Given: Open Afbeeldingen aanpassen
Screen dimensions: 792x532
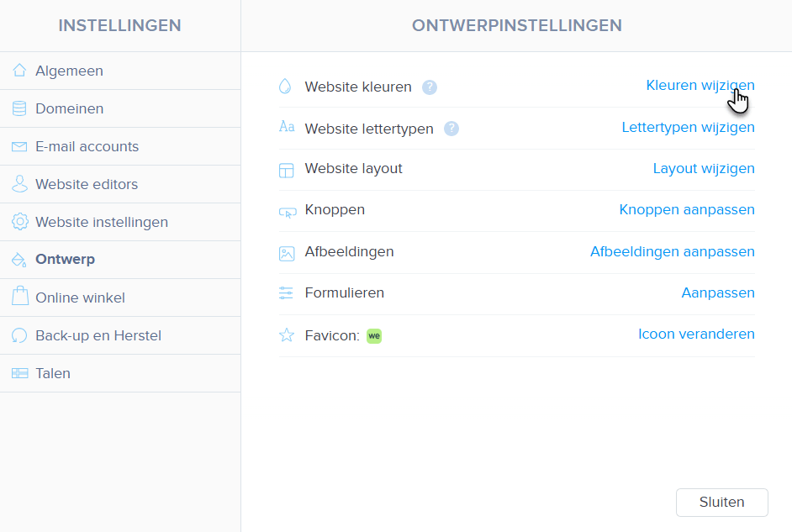Looking at the screenshot, I should click(x=673, y=251).
